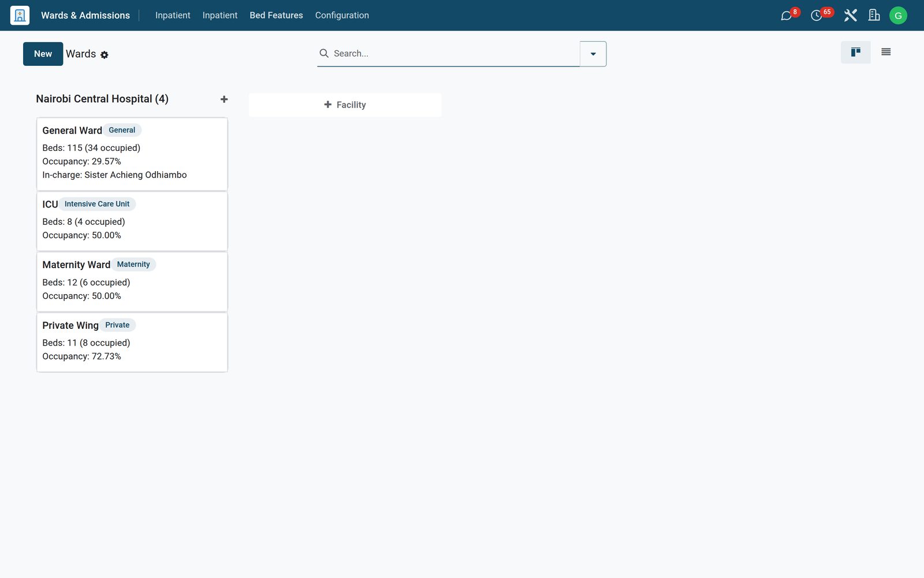The height and width of the screenshot is (578, 924).
Task: Open the Wards & Admissions app home icon
Action: 20,15
